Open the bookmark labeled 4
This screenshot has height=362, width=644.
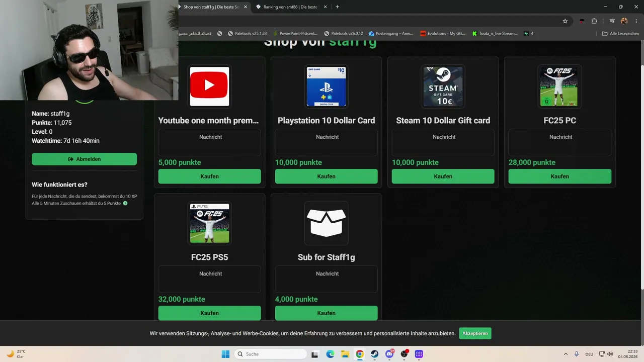529,34
